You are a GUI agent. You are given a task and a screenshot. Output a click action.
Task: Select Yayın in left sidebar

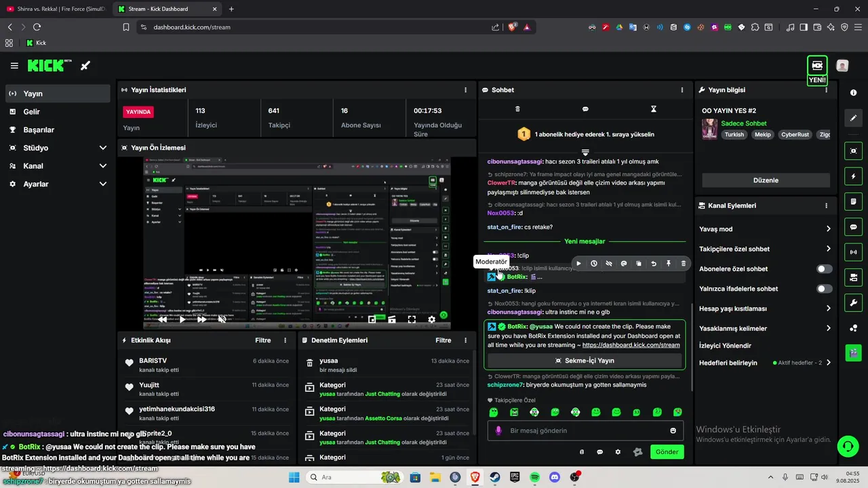click(x=58, y=94)
